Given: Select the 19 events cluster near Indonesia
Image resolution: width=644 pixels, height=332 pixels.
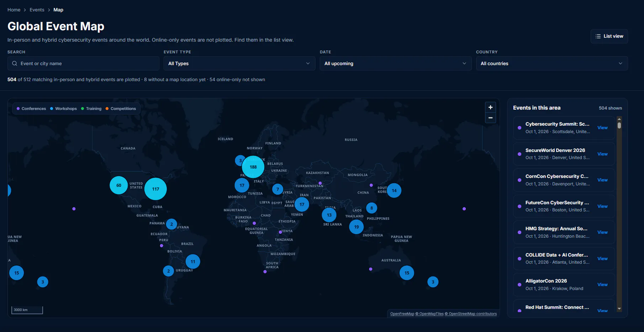Looking at the screenshot, I should [x=356, y=227].
